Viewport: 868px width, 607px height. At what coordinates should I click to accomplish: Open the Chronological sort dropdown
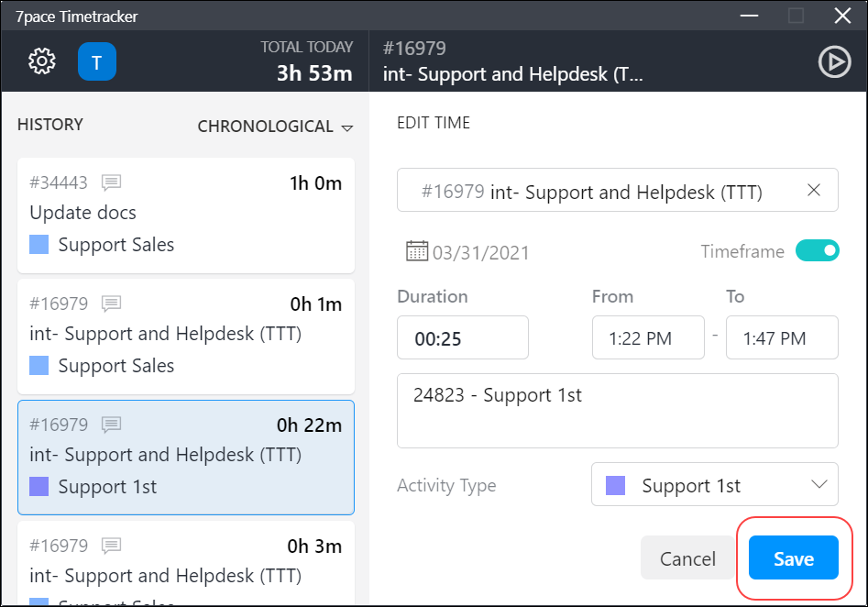click(275, 127)
